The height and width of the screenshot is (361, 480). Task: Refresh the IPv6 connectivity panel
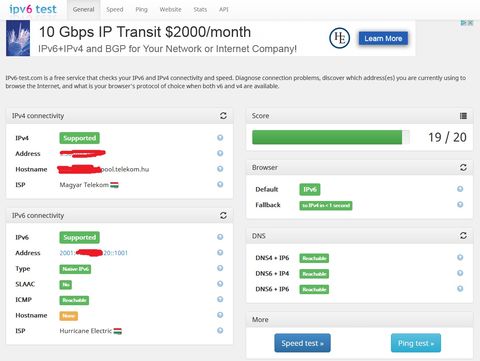point(223,215)
